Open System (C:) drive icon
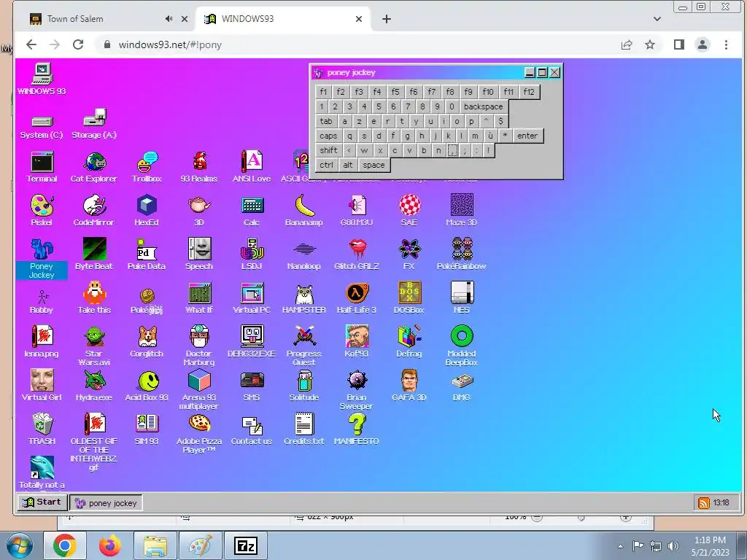This screenshot has width=747, height=560. click(42, 125)
